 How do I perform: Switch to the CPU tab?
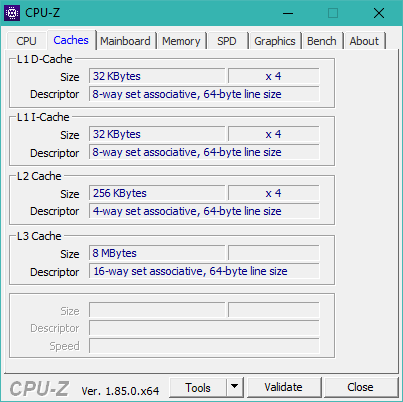pyautogui.click(x=26, y=41)
